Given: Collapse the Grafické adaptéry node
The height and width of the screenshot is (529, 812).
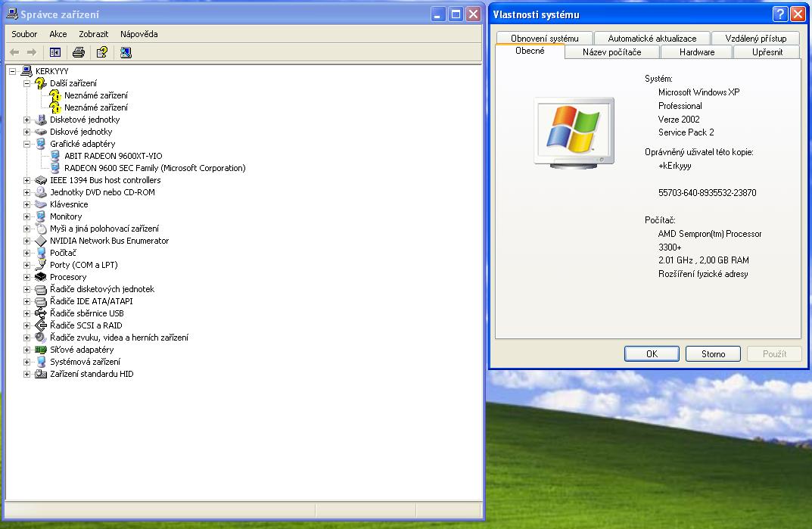Looking at the screenshot, I should (x=27, y=144).
